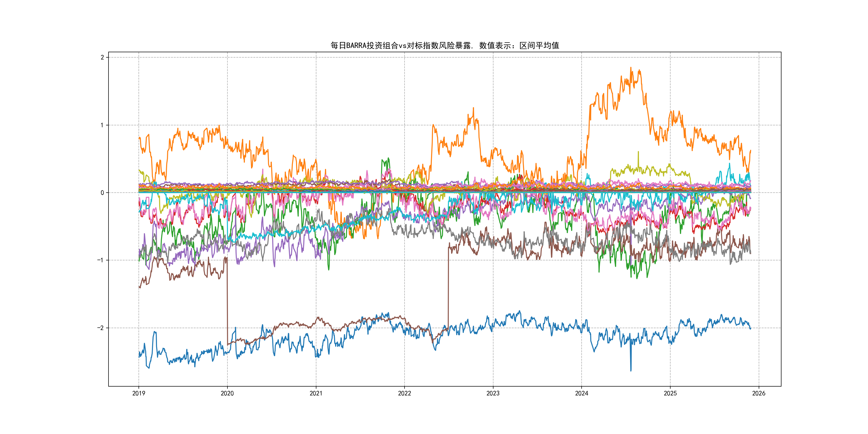868x434 pixels.
Task: Click the 2021 x-axis tick label
Action: [316, 393]
